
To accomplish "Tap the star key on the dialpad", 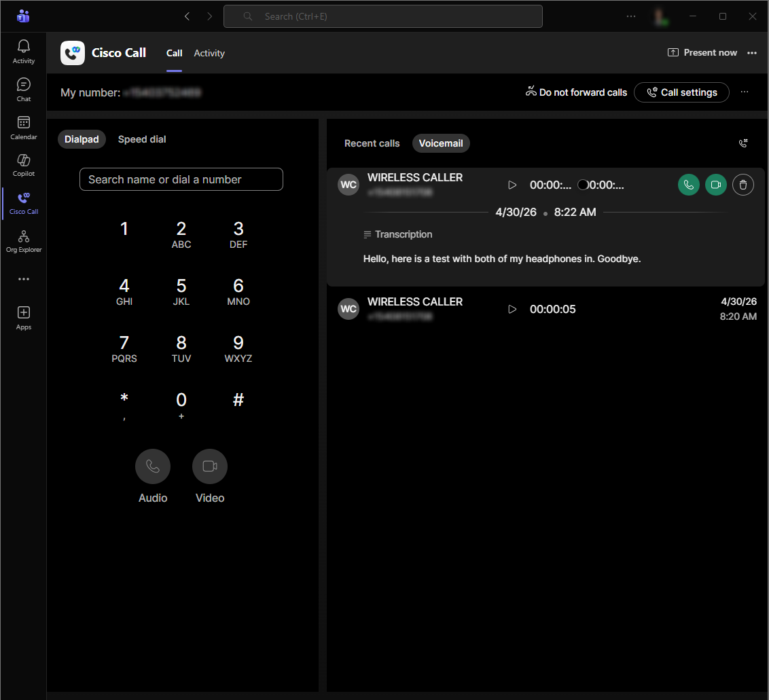I will (124, 405).
